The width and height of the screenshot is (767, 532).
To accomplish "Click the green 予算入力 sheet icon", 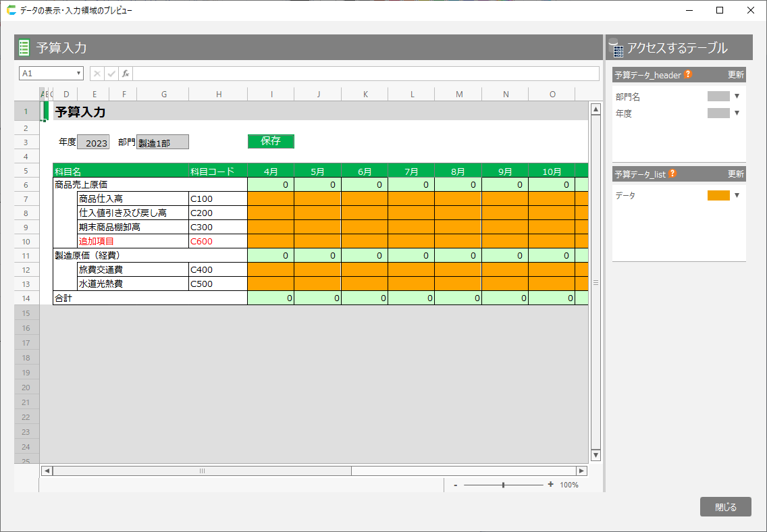I will [x=24, y=48].
